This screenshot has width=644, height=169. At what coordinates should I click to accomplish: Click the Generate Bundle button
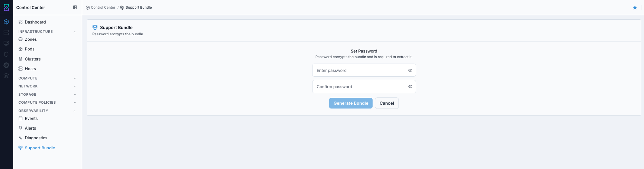351,103
